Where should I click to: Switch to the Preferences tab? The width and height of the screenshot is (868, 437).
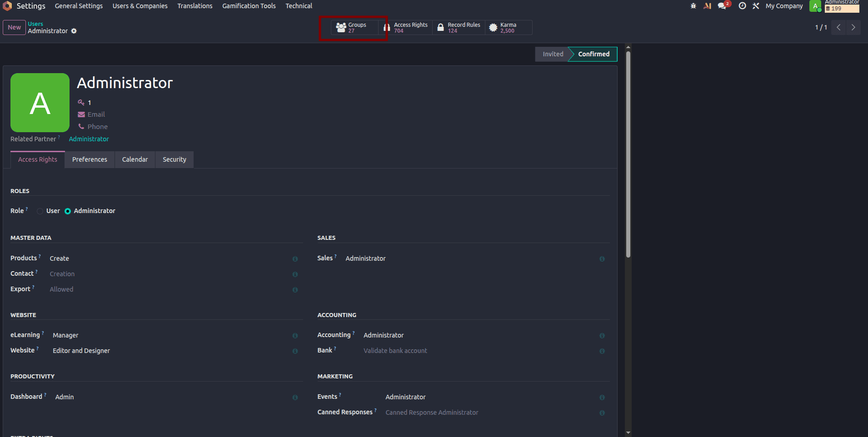90,159
